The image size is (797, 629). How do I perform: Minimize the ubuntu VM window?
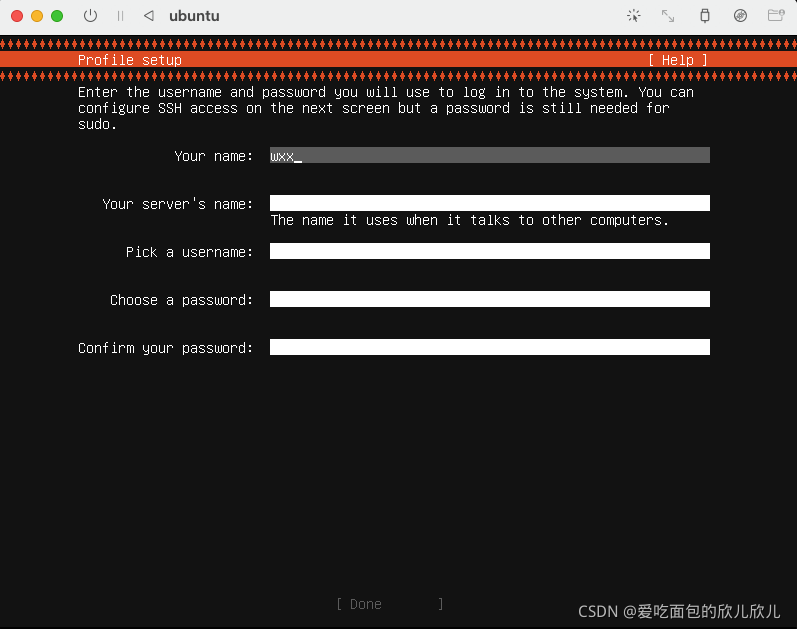point(37,16)
